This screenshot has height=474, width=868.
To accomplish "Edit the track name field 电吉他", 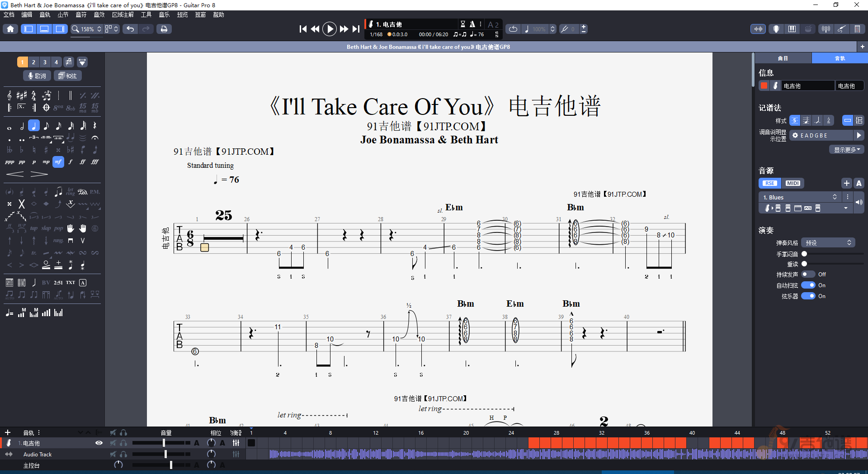I will (x=807, y=85).
